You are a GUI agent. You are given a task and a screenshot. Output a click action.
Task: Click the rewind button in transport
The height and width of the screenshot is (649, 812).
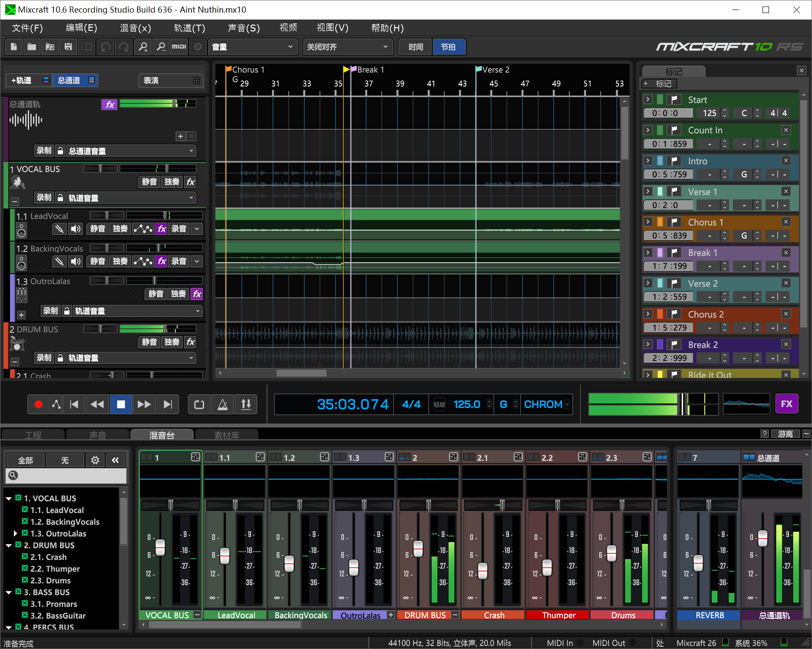[97, 404]
